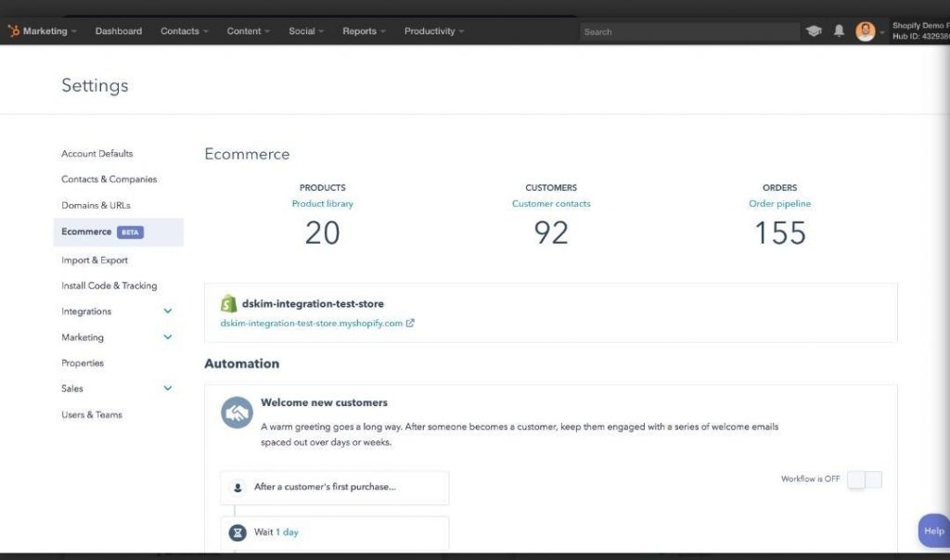This screenshot has height=560, width=950.
Task: Open the Reports navigation dropdown
Action: [364, 31]
